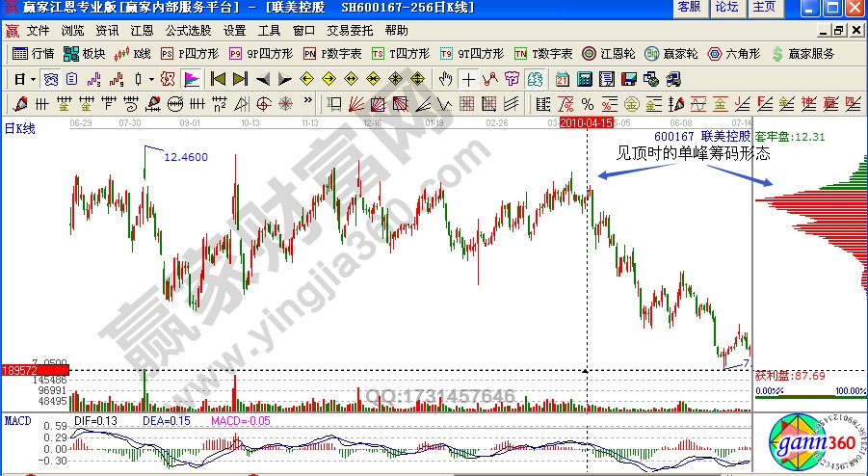Open the 江恩 Gann menu
This screenshot has width=868, height=476.
[142, 31]
